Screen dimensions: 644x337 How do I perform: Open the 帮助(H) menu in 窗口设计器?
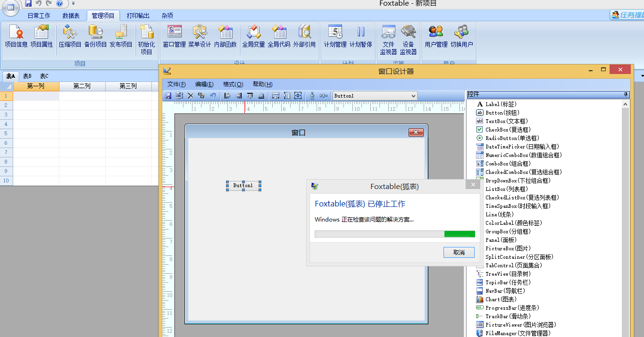(263, 84)
